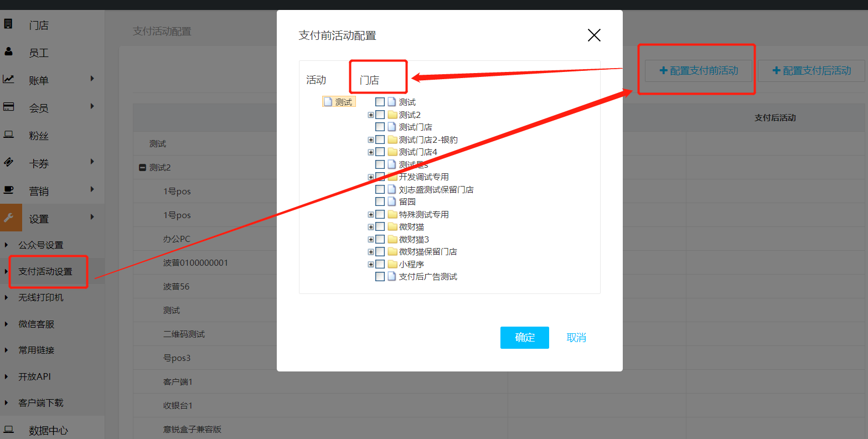The height and width of the screenshot is (439, 868).
Task: Click folder icon of 微财猫 store
Action: coord(392,226)
